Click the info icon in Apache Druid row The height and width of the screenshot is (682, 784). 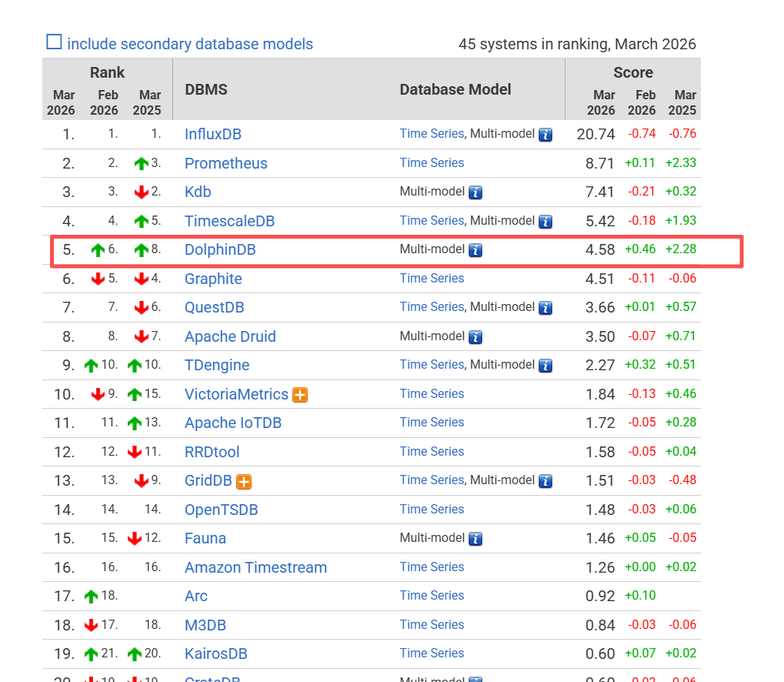click(x=475, y=336)
